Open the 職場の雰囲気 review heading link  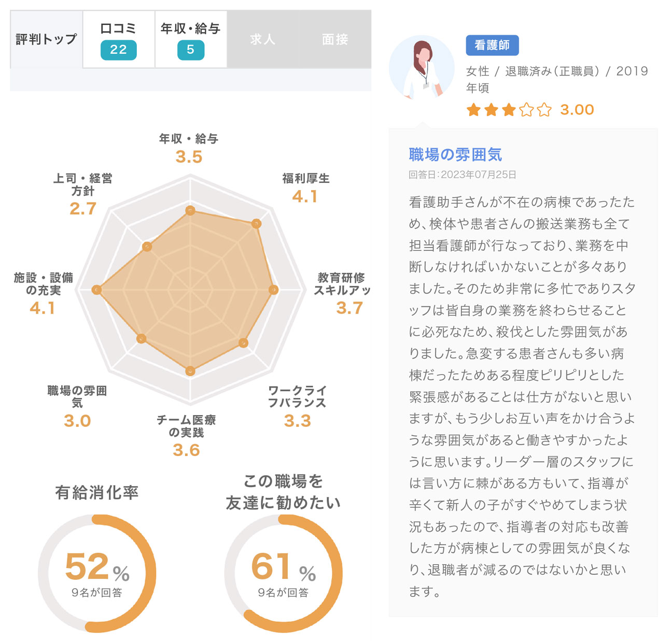coord(455,154)
